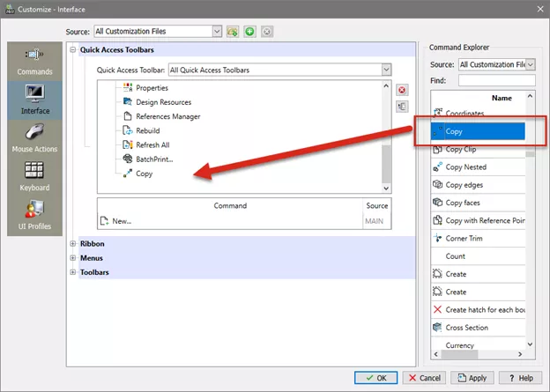Viewport: 550px width, 392px height.
Task: Select the Mouse Actions sidebar icon
Action: [34, 137]
